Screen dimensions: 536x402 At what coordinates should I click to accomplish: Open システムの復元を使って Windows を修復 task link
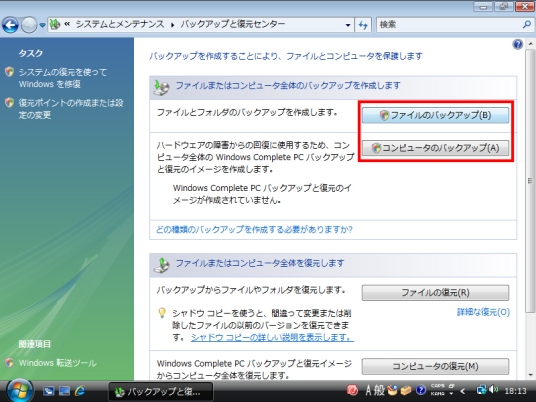coord(63,78)
